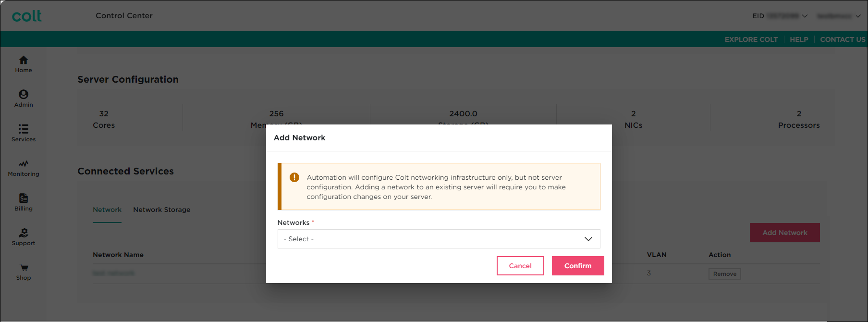
Task: Click the Colt logo
Action: coord(27,16)
